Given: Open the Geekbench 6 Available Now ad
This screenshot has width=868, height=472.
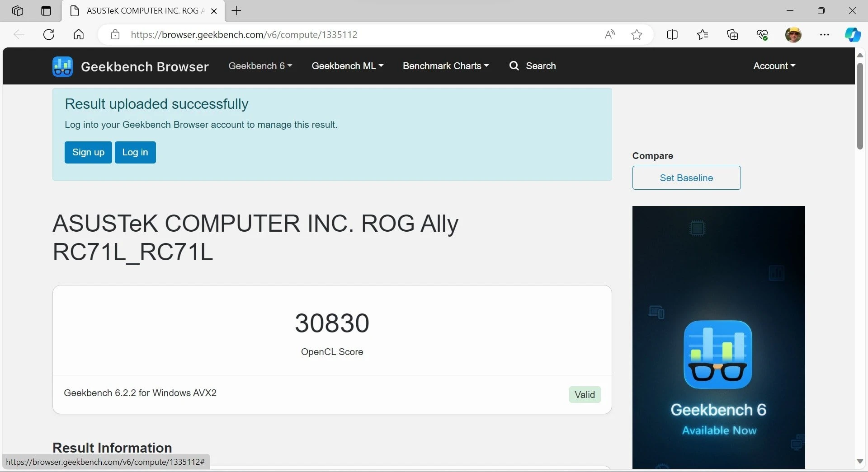Looking at the screenshot, I should click(718, 337).
